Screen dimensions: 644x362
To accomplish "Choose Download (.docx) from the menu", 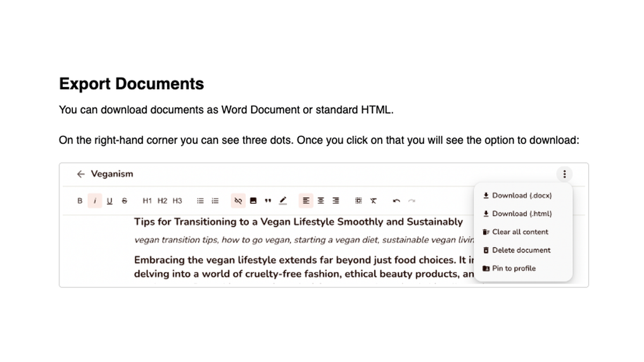I will click(x=518, y=195).
